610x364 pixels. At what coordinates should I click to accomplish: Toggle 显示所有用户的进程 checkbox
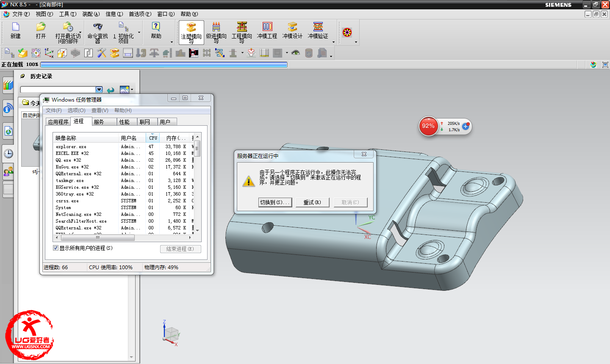pyautogui.click(x=55, y=248)
